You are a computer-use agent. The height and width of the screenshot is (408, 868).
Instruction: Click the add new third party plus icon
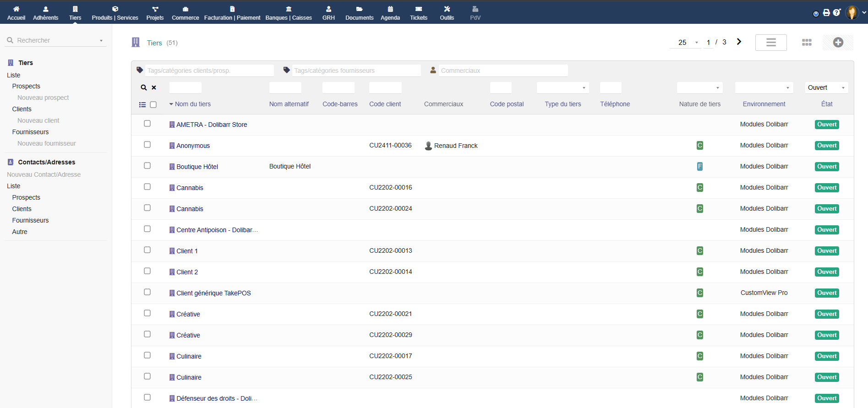pyautogui.click(x=838, y=43)
